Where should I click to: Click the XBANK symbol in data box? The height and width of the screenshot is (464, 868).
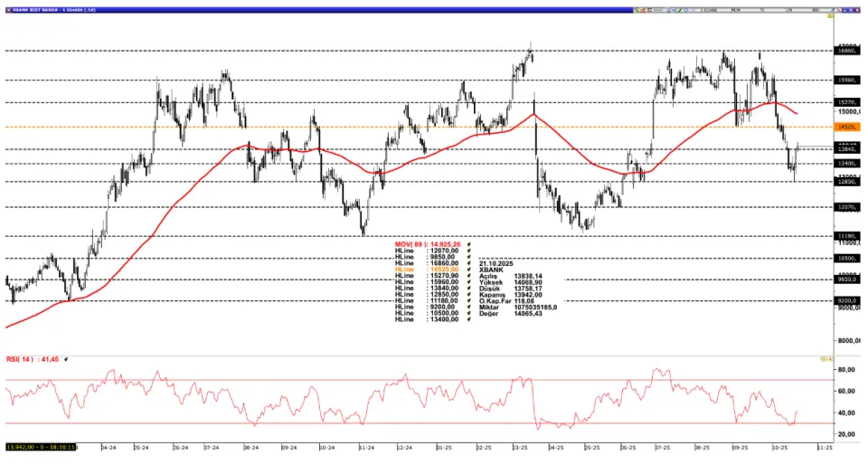click(x=491, y=270)
